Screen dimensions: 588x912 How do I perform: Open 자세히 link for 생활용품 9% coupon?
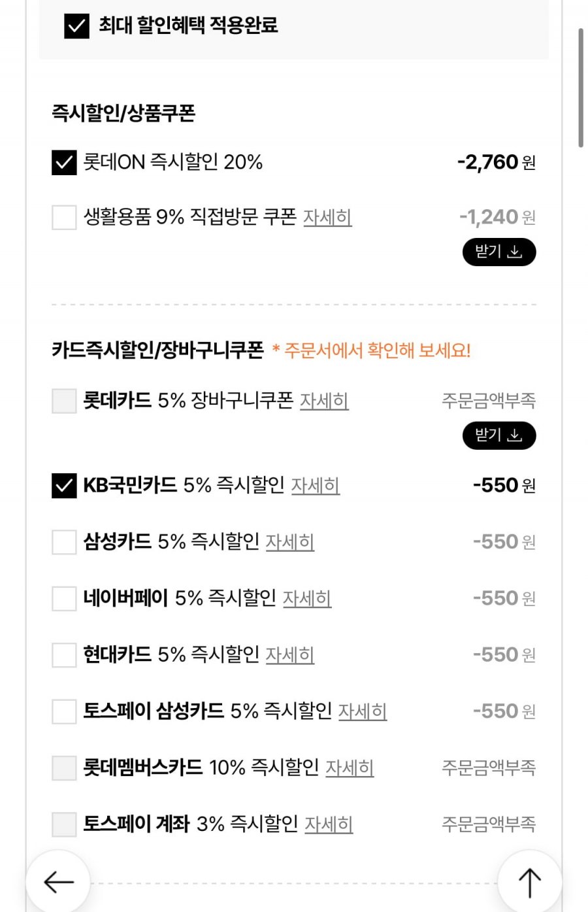[x=327, y=217]
